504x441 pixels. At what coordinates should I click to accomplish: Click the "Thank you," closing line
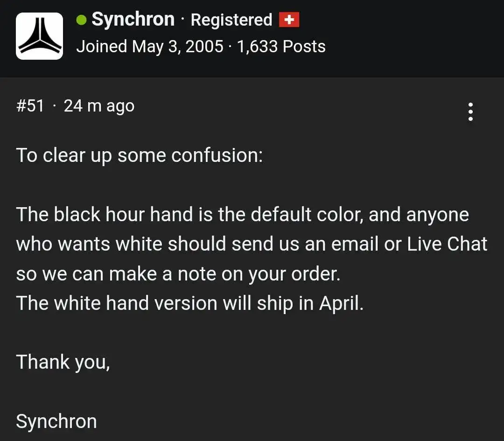pos(63,363)
